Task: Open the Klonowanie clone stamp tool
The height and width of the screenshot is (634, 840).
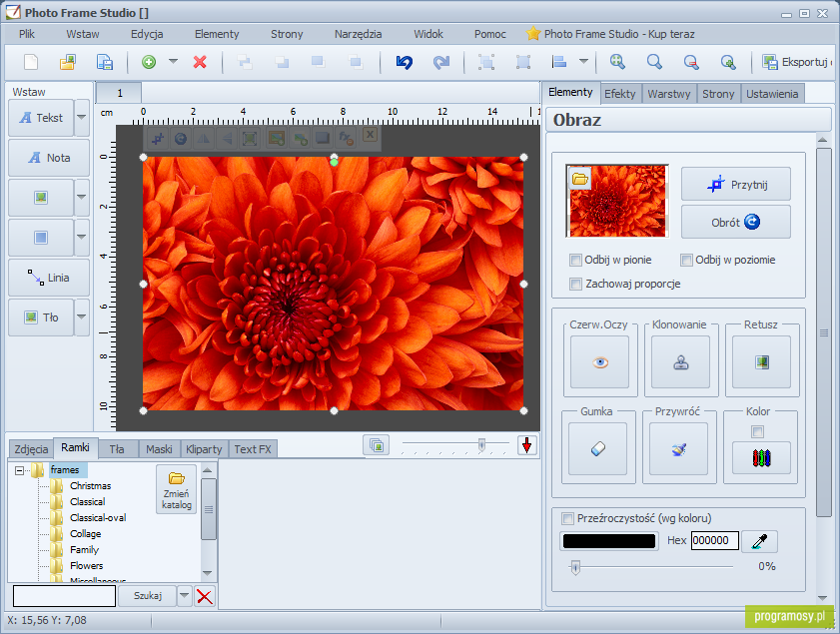Action: coord(680,362)
